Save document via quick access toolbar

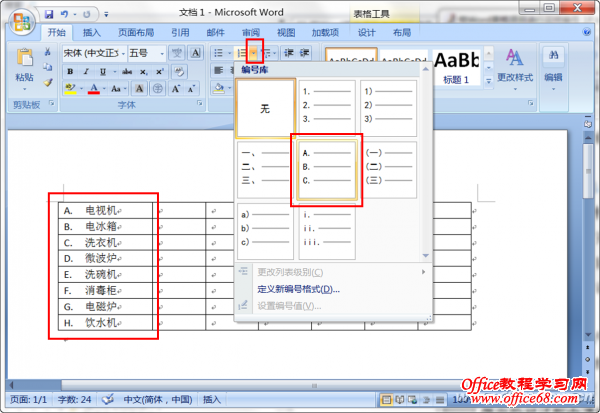[x=49, y=14]
